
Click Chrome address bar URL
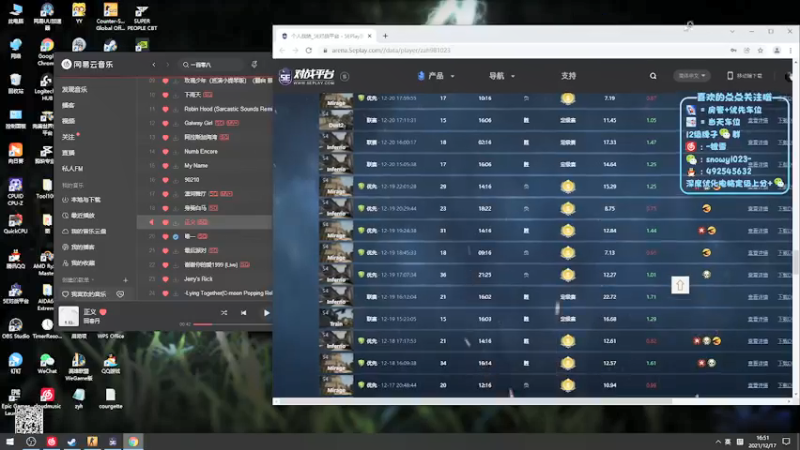coord(391,50)
